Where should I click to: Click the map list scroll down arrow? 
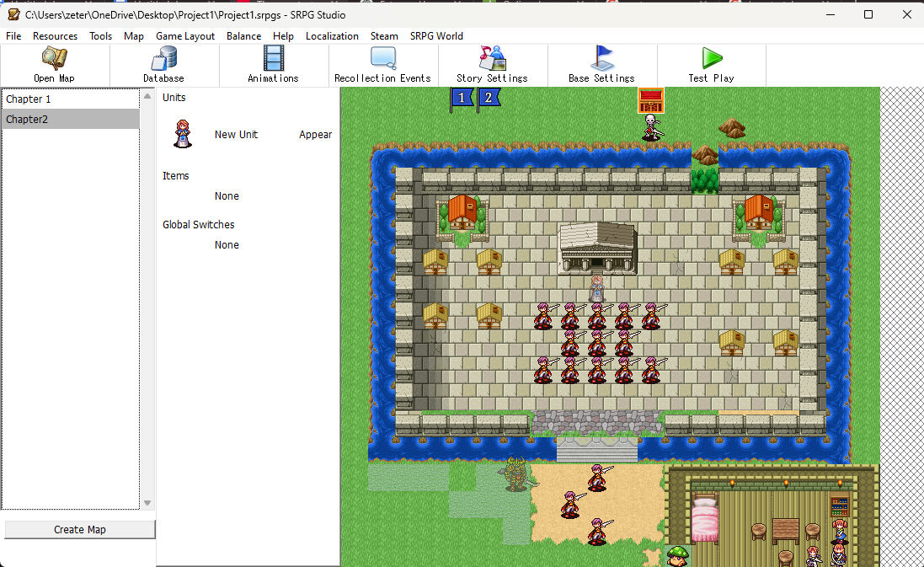tap(147, 503)
